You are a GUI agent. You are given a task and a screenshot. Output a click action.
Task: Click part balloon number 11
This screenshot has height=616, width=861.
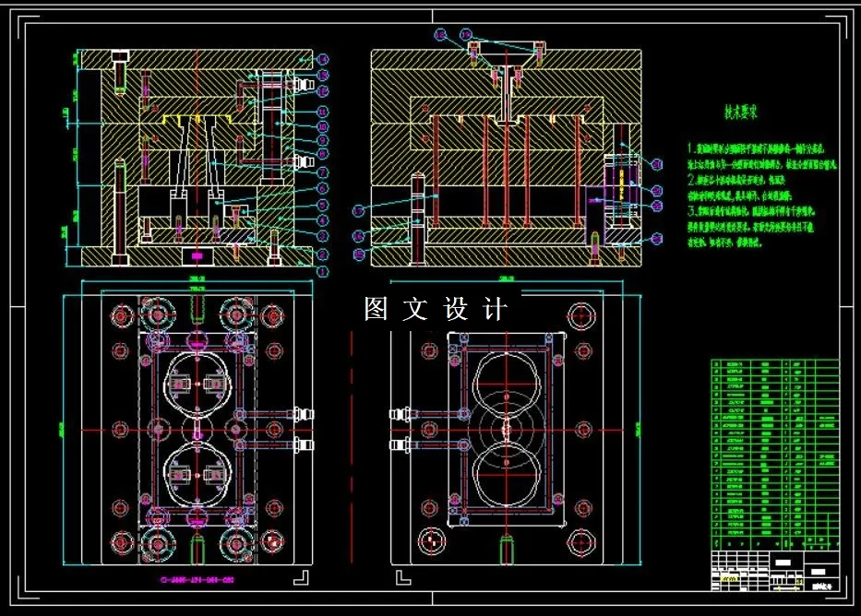tap(323, 112)
